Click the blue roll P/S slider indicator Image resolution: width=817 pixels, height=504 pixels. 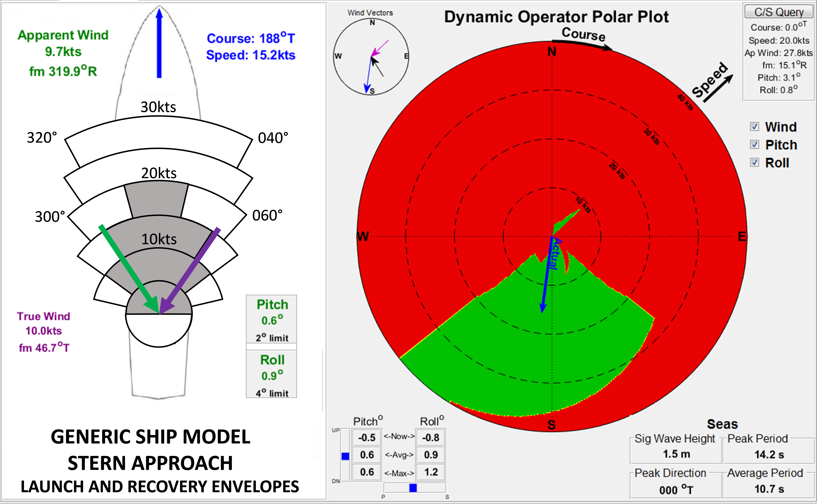click(x=413, y=488)
